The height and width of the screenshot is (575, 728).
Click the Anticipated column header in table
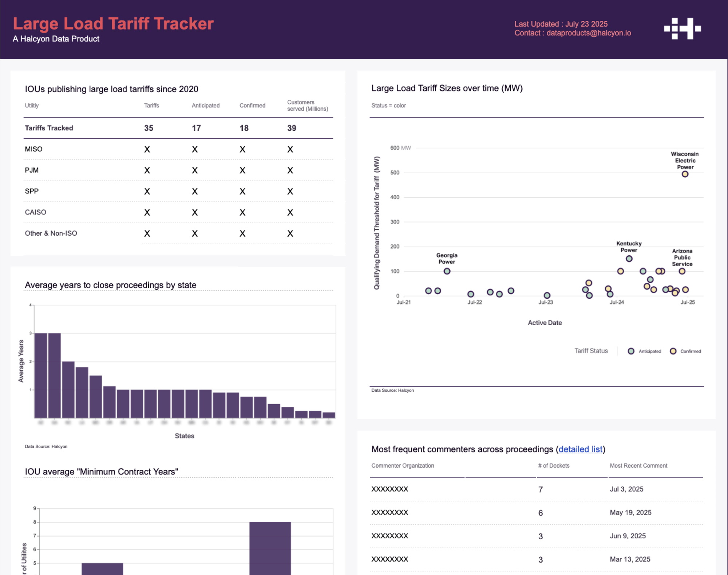click(206, 106)
